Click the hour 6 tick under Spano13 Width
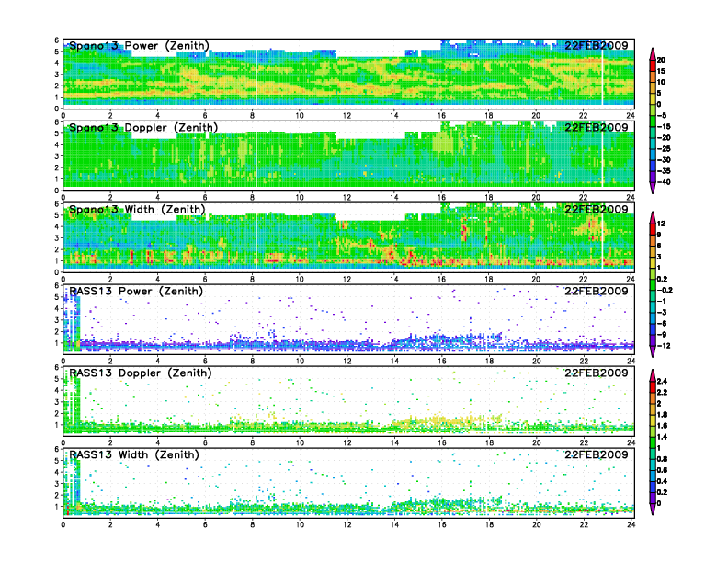Screen dimensions: 728x563 [x=205, y=279]
